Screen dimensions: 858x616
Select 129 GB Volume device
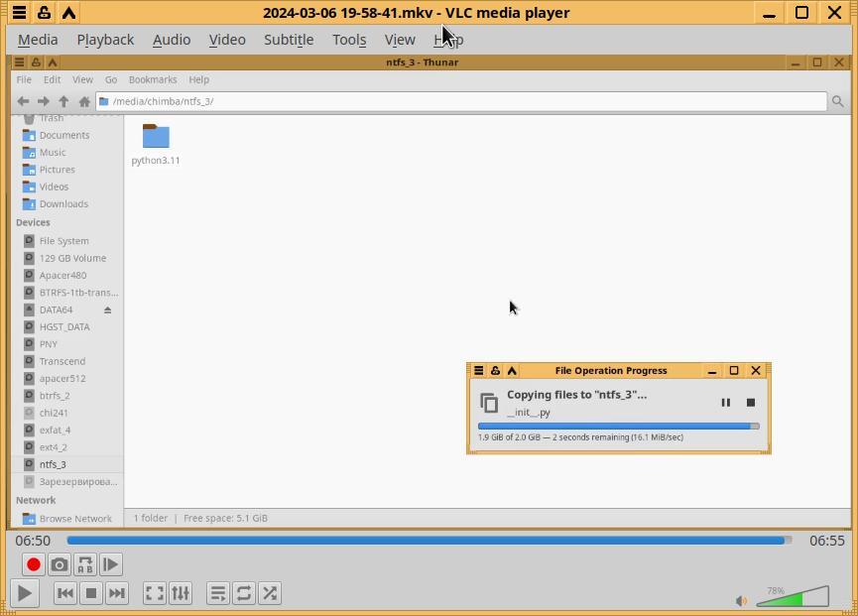(x=72, y=258)
